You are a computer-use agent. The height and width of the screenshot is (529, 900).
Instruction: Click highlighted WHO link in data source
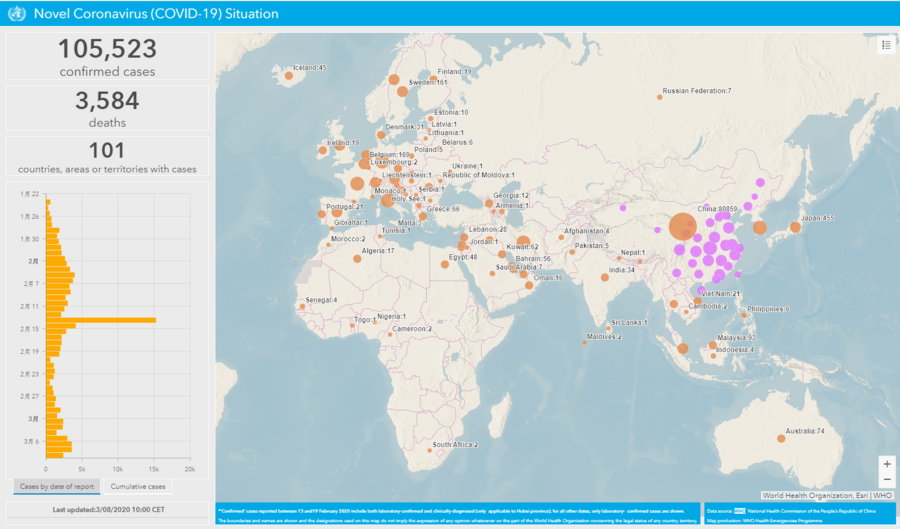(x=740, y=511)
